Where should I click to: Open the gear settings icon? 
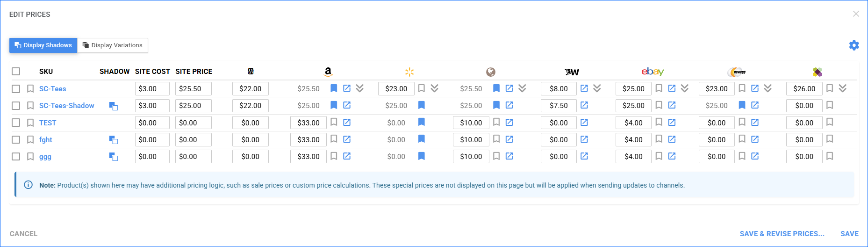854,45
